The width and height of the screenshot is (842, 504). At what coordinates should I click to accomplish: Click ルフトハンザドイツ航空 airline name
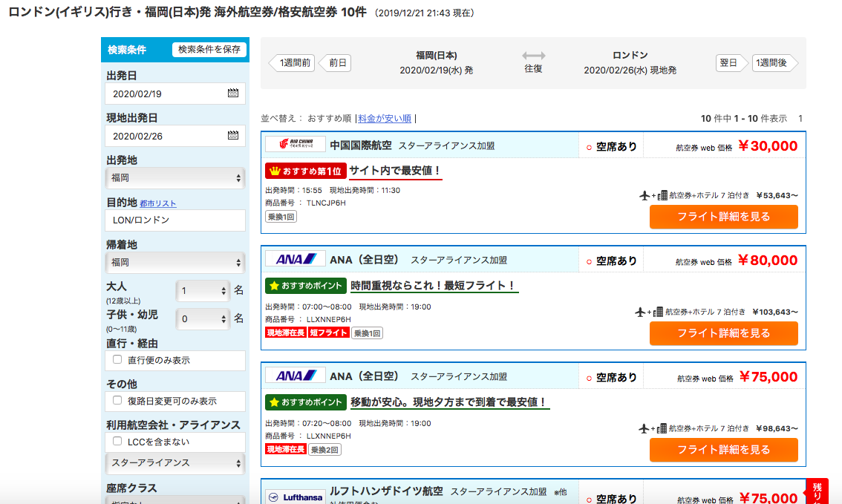point(386,491)
